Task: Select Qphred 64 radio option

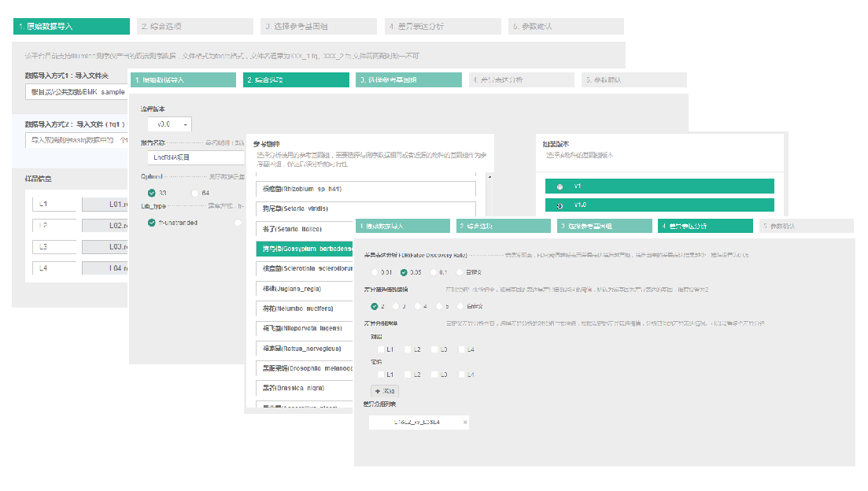Action: point(194,193)
